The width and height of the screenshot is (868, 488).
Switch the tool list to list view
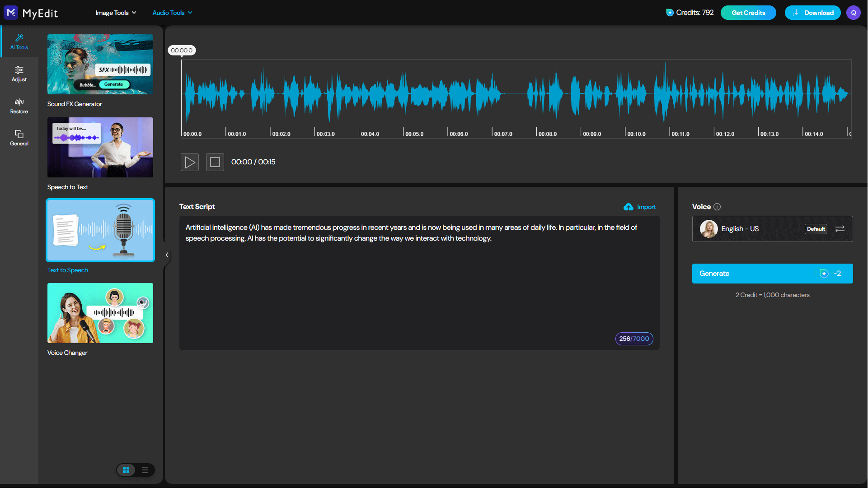pos(145,470)
